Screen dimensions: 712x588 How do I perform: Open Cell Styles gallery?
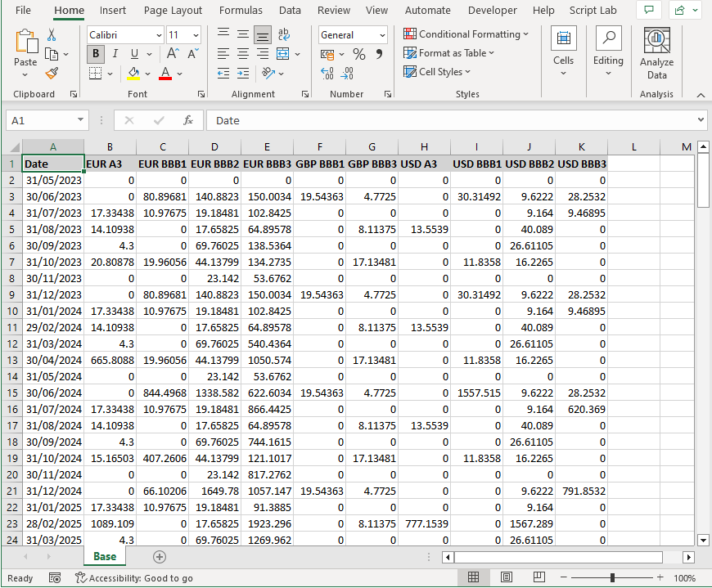coord(437,71)
